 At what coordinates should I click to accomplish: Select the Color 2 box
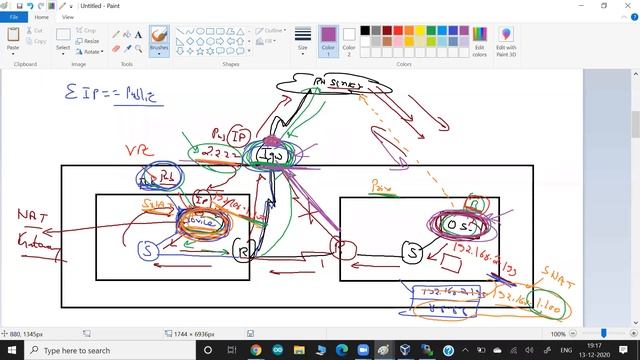349,42
